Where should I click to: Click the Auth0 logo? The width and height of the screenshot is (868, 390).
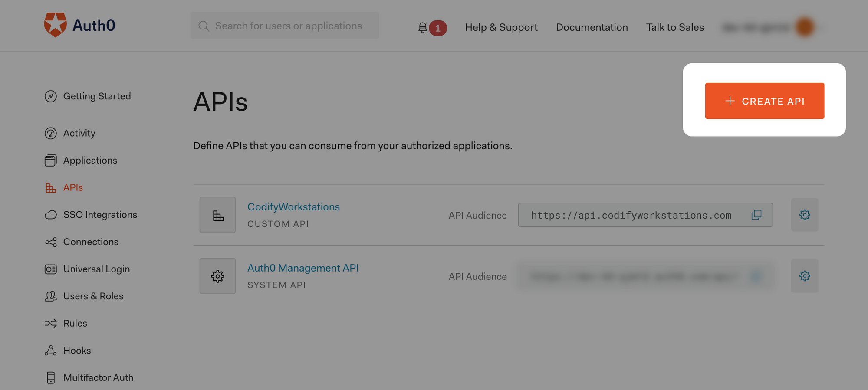tap(80, 25)
